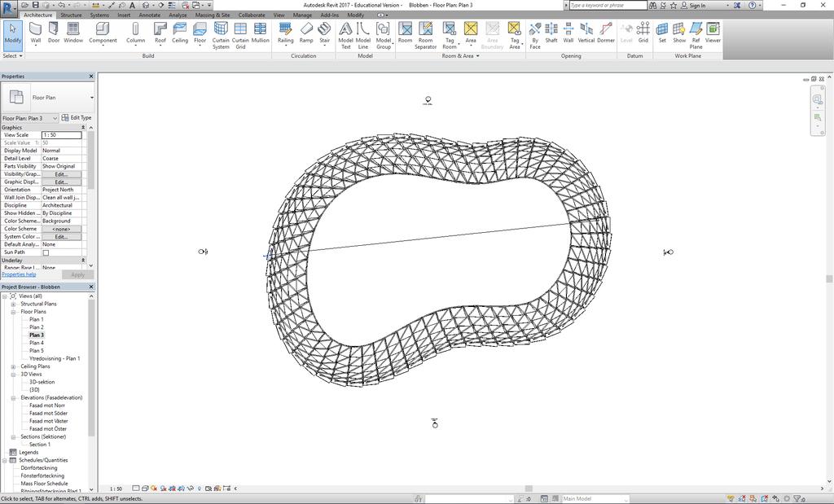Image resolution: width=834 pixels, height=504 pixels.
Task: Select the Column tool
Action: point(136,33)
